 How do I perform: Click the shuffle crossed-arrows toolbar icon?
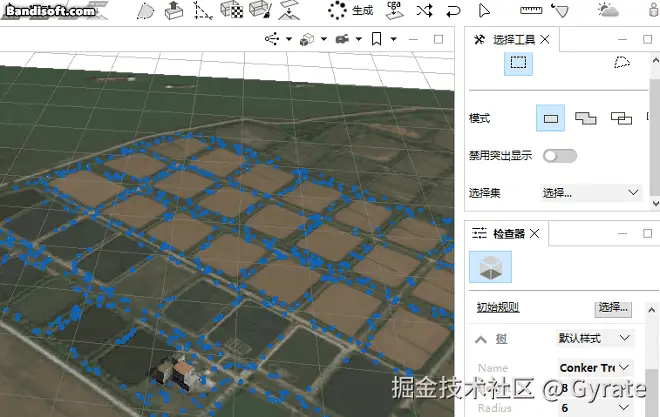coord(424,11)
